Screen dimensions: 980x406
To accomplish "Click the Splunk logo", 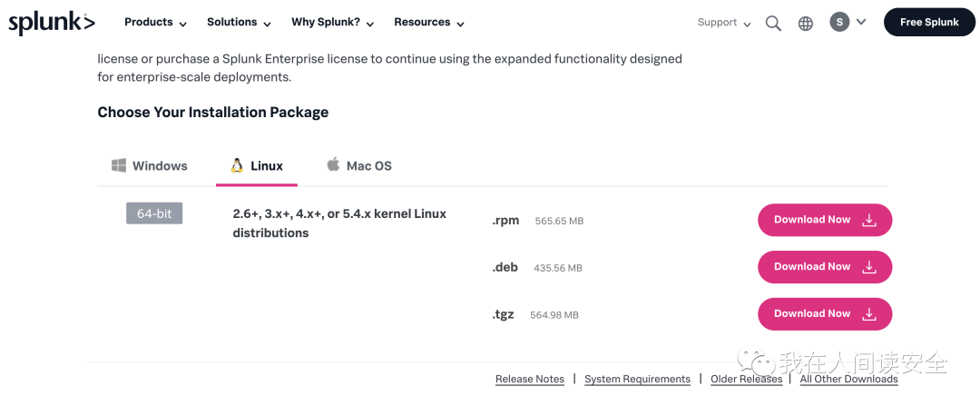I will pyautogui.click(x=51, y=23).
